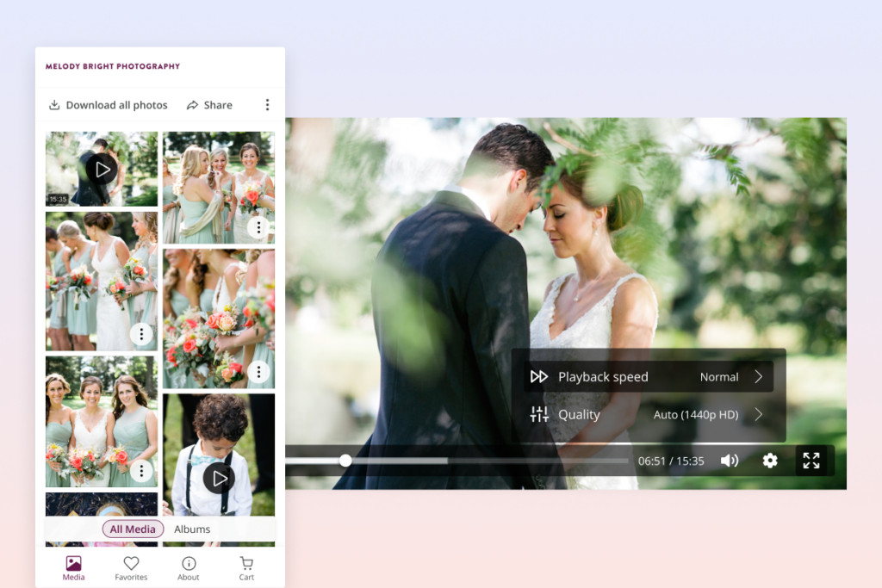Screen dimensions: 882x588
Task: Click the download icon next to Download all photos
Action: (x=54, y=104)
